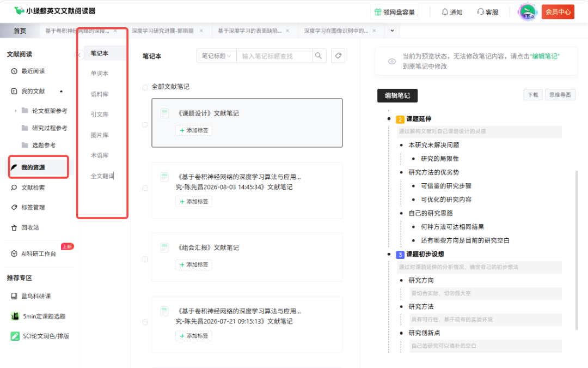588x368 pixels.
Task: Click the note preview vertical scrollbar
Action: click(x=577, y=250)
